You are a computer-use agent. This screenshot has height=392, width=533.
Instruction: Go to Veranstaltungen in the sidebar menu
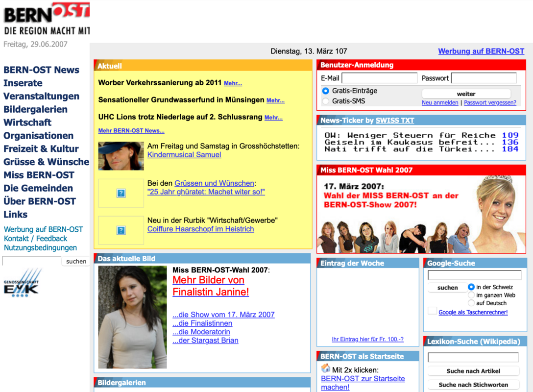point(41,96)
